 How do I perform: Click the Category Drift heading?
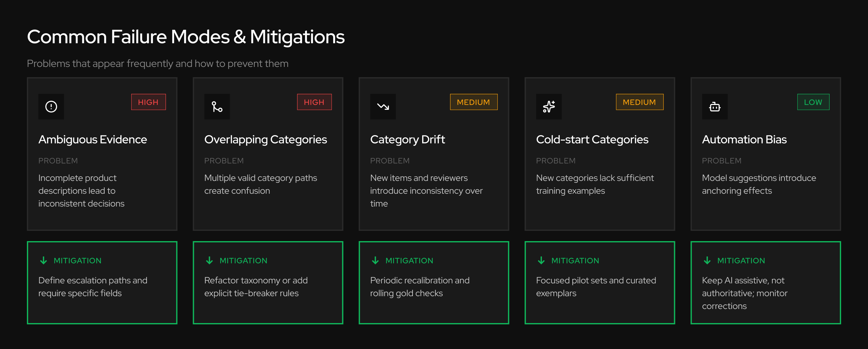click(x=407, y=139)
